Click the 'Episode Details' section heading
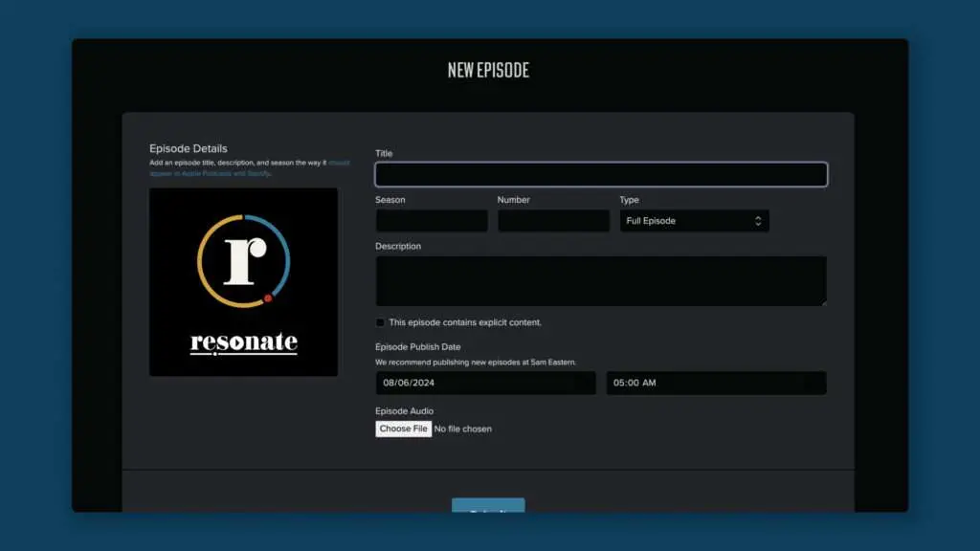 tap(189, 148)
